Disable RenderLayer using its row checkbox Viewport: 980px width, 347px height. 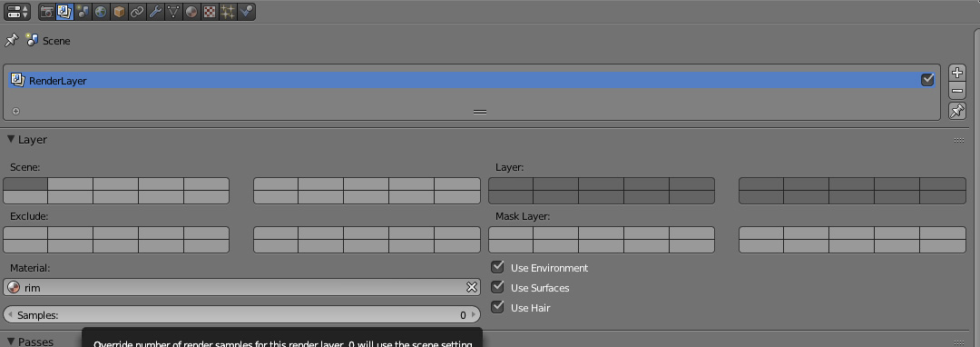point(927,80)
